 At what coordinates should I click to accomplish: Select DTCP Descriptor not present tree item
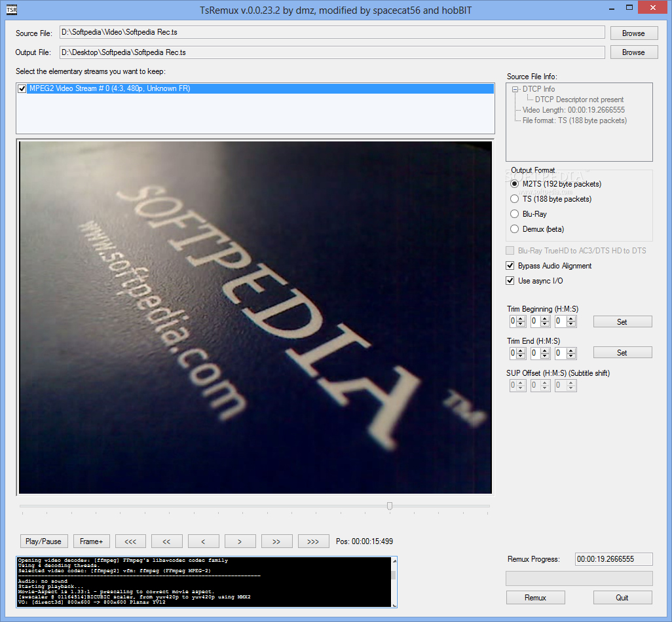pos(579,100)
